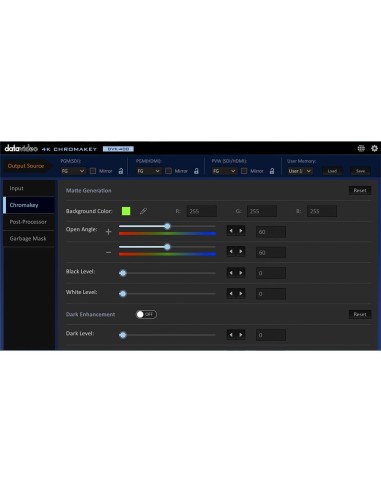The width and height of the screenshot is (381, 492).
Task: Decrease Open Angle plus value arrow
Action: tap(231, 231)
